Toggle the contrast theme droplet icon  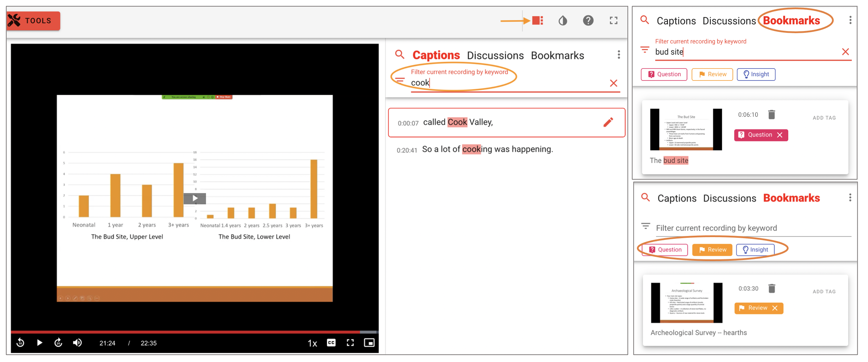(x=563, y=20)
